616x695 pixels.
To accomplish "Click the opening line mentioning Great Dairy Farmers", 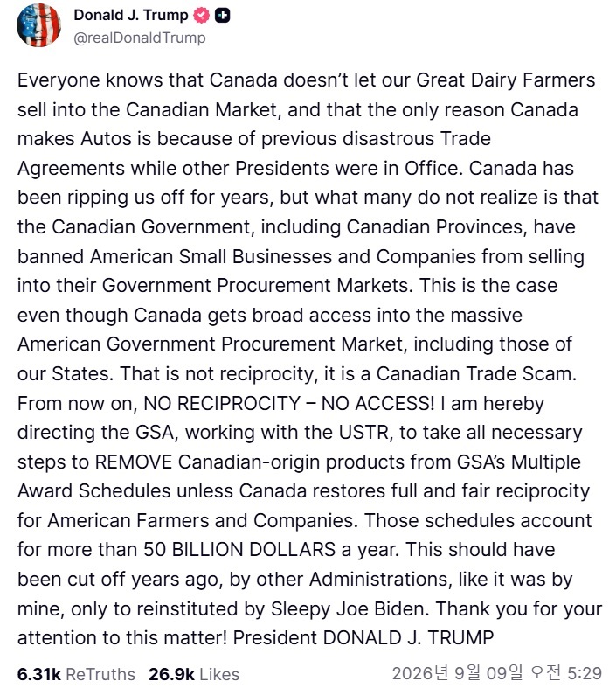I will pos(306,80).
